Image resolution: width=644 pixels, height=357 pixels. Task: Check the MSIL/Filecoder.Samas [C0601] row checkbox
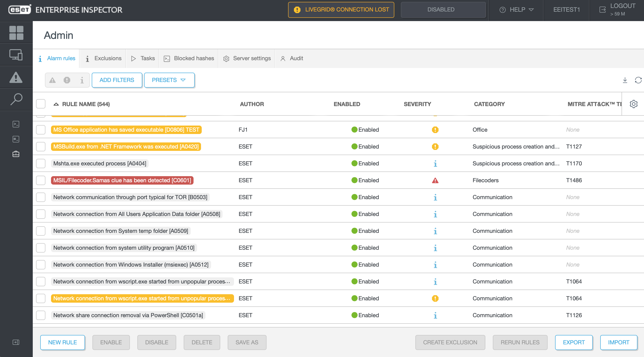click(x=41, y=180)
